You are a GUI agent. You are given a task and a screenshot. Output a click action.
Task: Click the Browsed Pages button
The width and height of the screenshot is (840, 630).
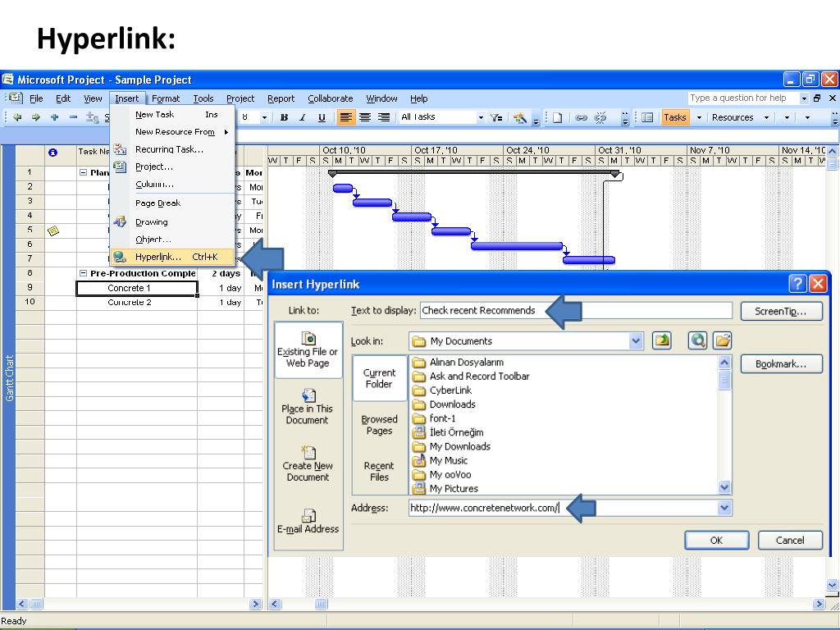click(379, 425)
